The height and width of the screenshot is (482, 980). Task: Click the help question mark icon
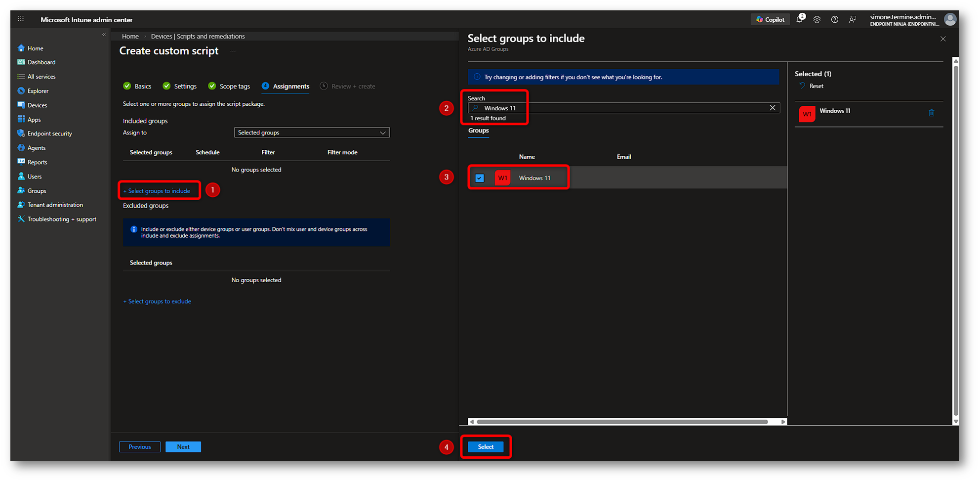[835, 20]
